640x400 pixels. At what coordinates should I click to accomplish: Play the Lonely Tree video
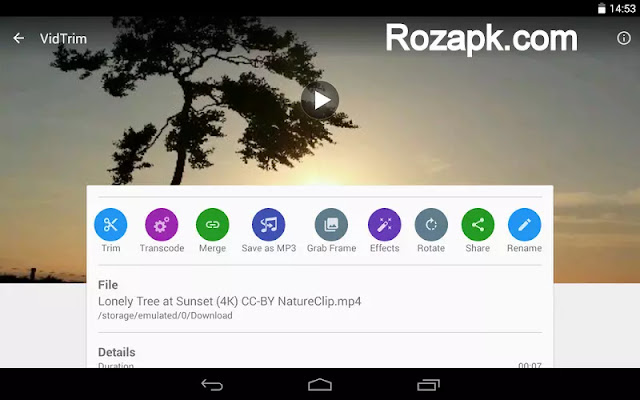320,100
